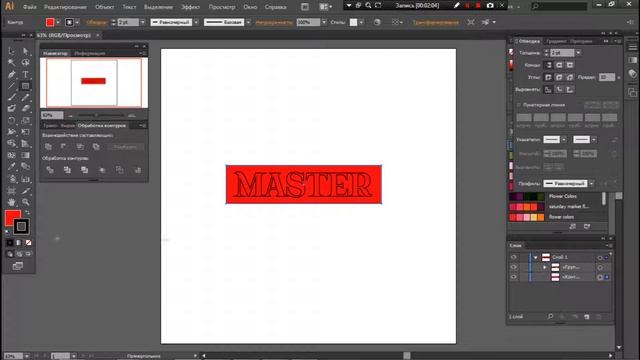Click target circle of the path sublayer
Image resolution: width=640 pixels, height=360 pixels.
(x=600, y=277)
